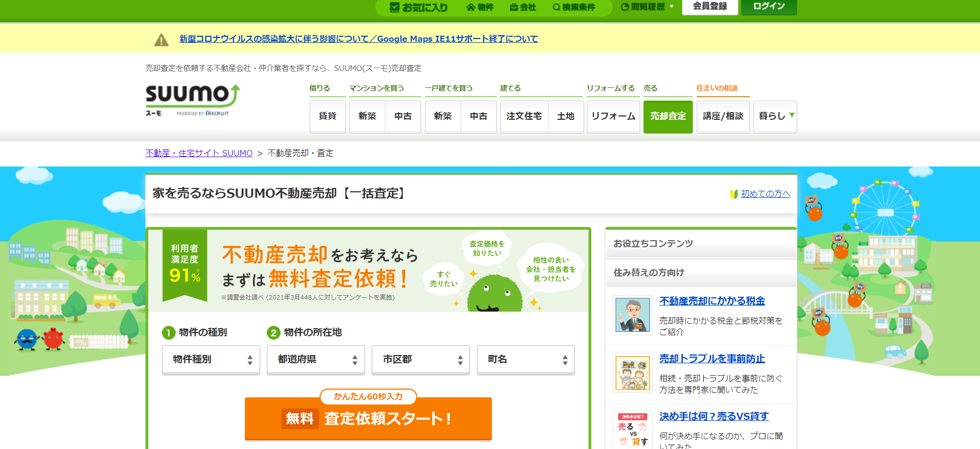The image size is (980, 449).
Task: Click 無料 査定依頼スタート！ button
Action: click(368, 419)
